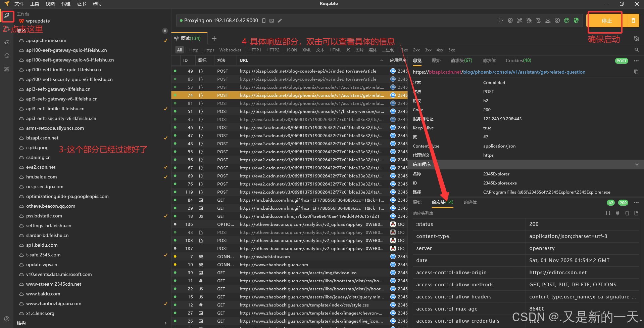Select request row with ID 74
Image resolution: width=644 pixels, height=328 pixels.
click(x=290, y=95)
